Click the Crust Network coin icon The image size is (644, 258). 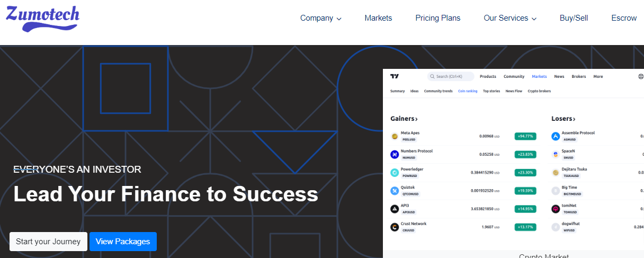click(395, 227)
